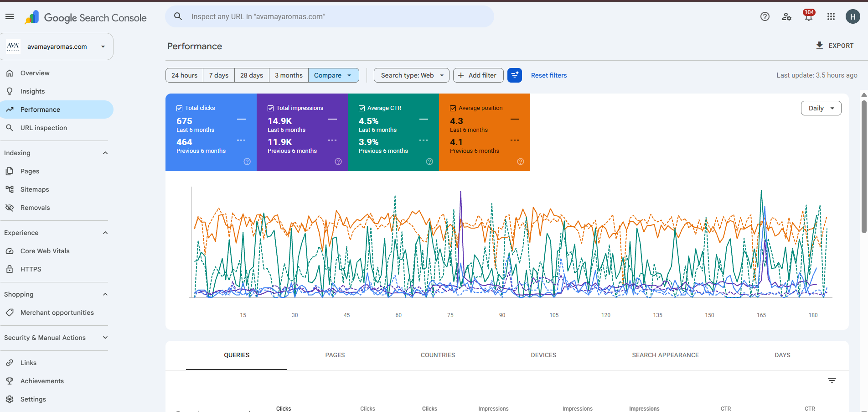
Task: Toggle the Total impressions checkbox
Action: pyautogui.click(x=270, y=108)
